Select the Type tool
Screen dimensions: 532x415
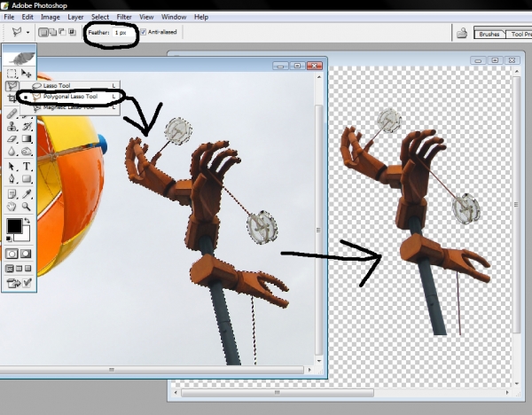[27, 167]
